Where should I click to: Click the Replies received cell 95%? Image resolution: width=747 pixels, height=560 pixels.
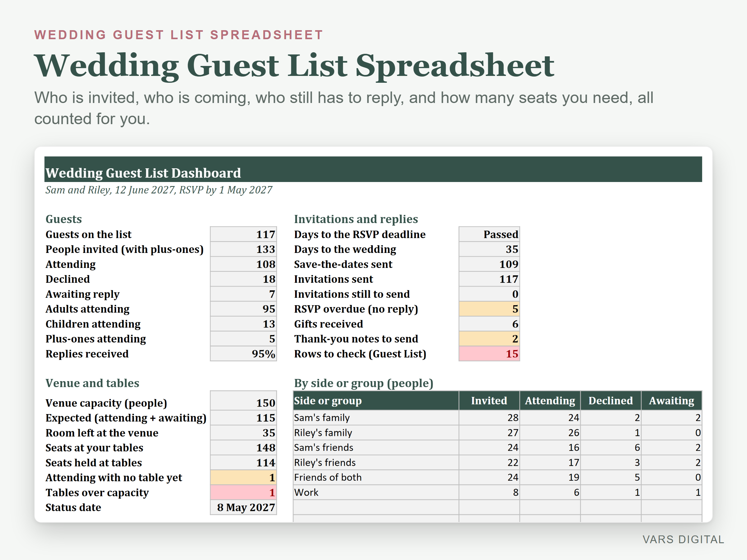(243, 353)
